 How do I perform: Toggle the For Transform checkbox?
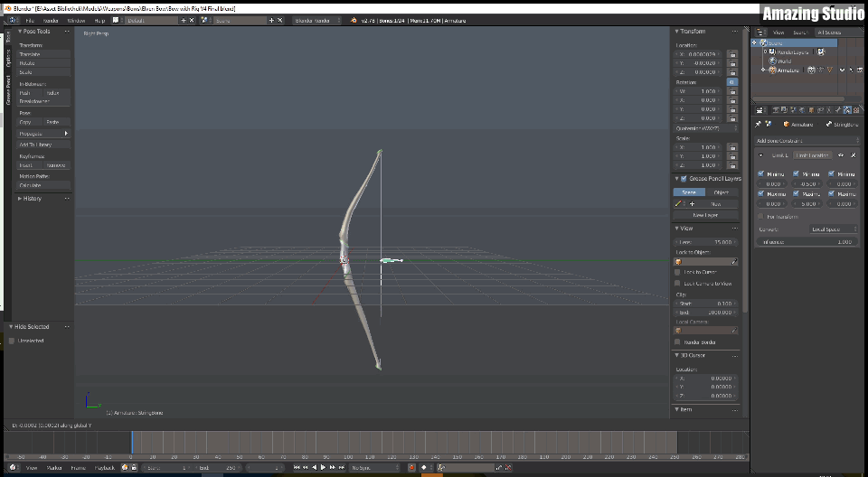pyautogui.click(x=760, y=217)
